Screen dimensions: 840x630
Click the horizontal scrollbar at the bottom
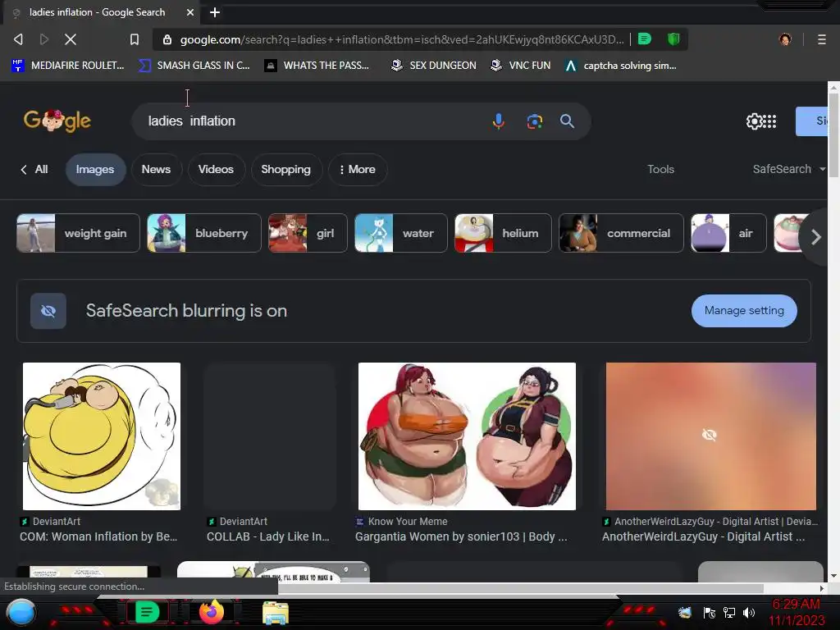coord(519,588)
